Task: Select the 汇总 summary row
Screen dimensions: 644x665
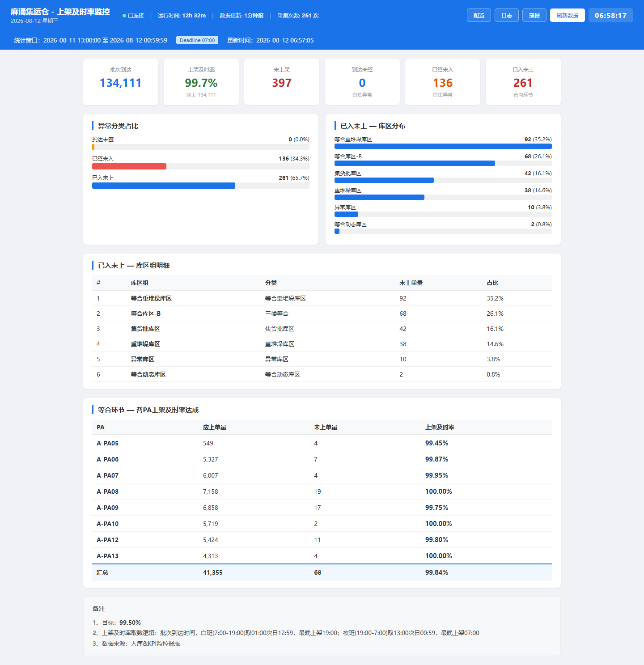Action: pyautogui.click(x=322, y=572)
